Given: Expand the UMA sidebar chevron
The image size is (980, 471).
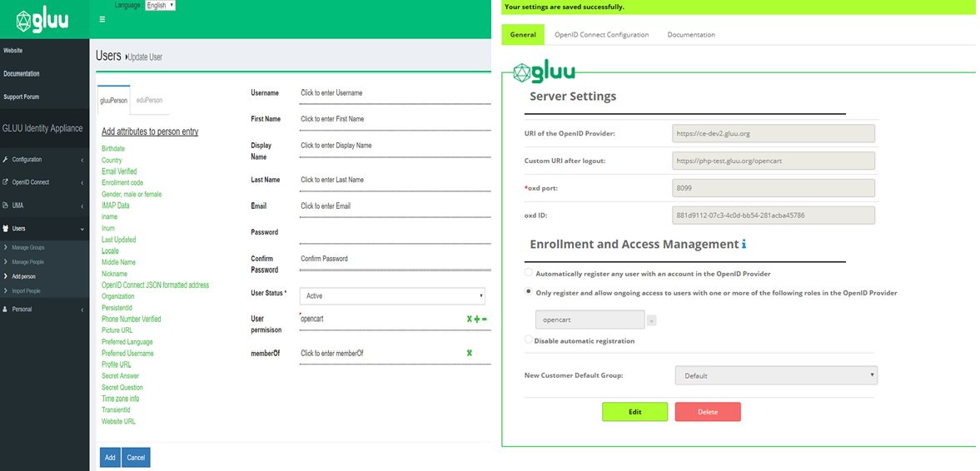Looking at the screenshot, I should coord(82,206).
